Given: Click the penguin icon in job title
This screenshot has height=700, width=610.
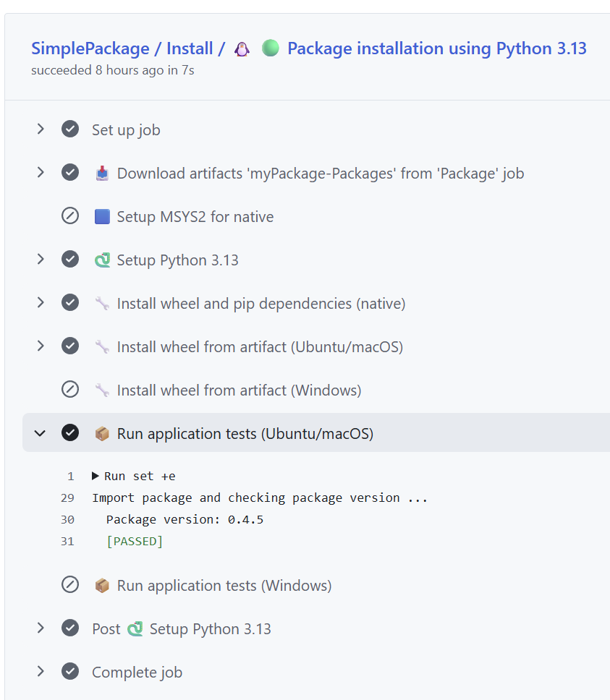Looking at the screenshot, I should pos(242,49).
